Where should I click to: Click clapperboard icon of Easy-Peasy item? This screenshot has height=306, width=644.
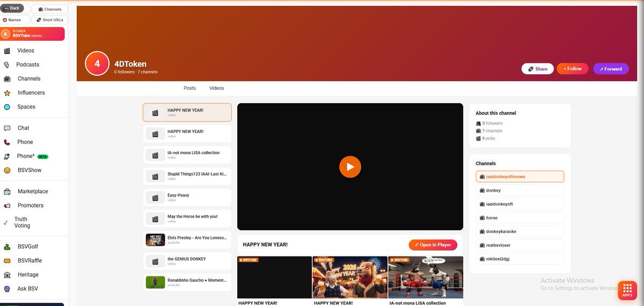pyautogui.click(x=155, y=198)
